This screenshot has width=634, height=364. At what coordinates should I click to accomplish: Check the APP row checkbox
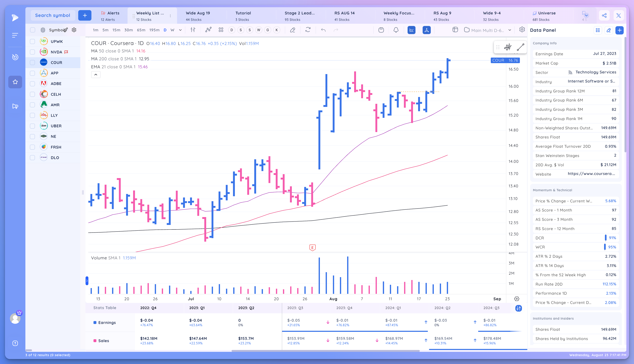pyautogui.click(x=32, y=73)
